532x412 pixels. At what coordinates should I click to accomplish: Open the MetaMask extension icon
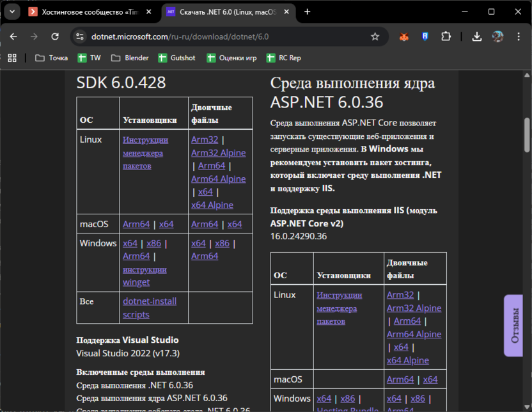click(x=403, y=37)
